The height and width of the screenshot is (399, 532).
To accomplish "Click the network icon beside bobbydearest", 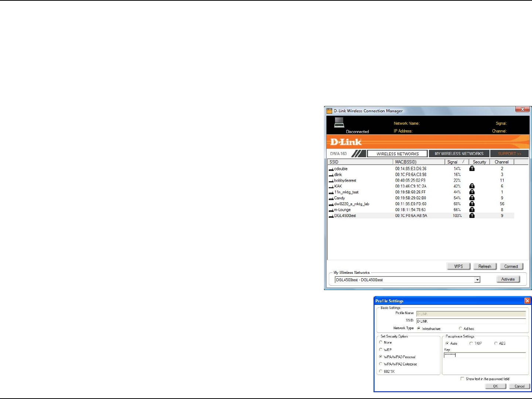I will coord(331,181).
